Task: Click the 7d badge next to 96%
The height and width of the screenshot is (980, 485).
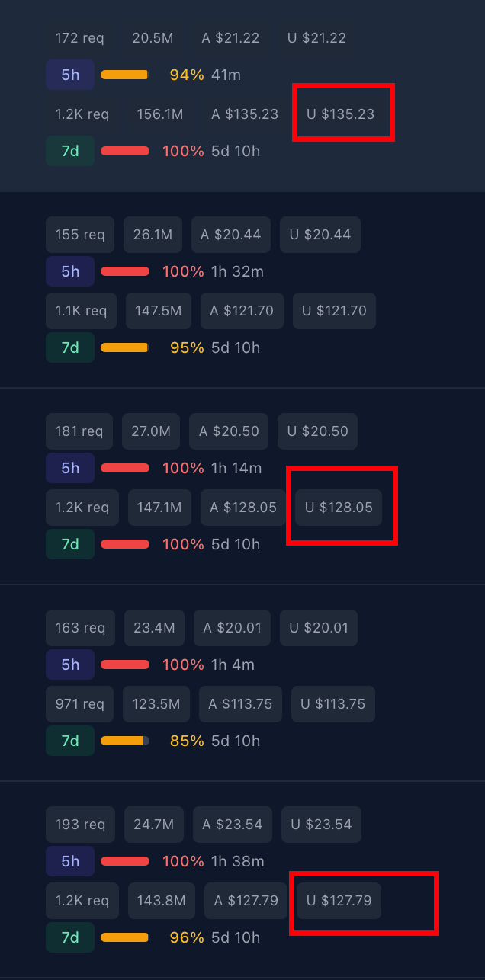Action: click(70, 937)
